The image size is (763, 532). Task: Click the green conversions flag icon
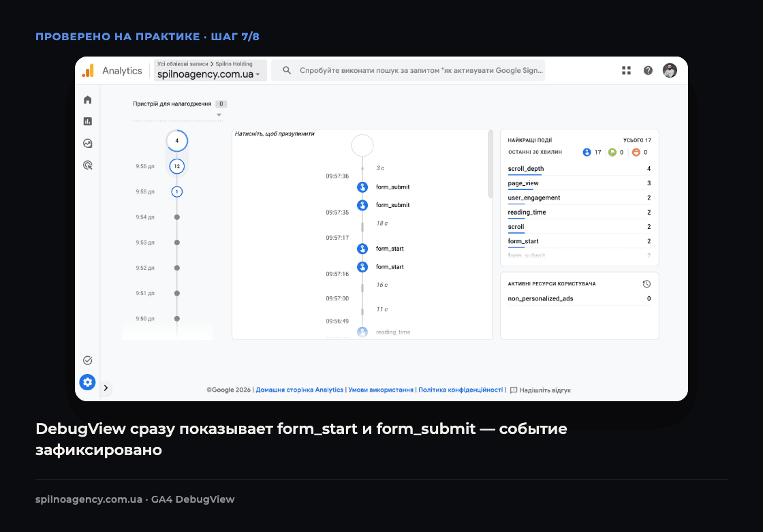point(612,153)
